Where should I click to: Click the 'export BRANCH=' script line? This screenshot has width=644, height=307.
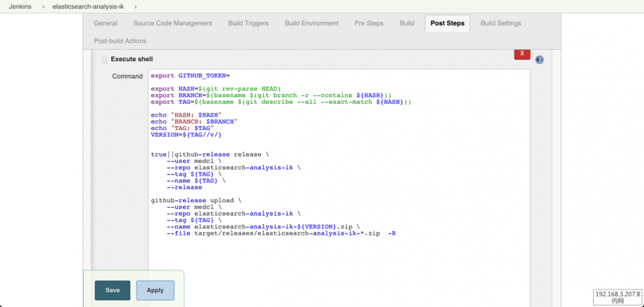click(x=271, y=96)
